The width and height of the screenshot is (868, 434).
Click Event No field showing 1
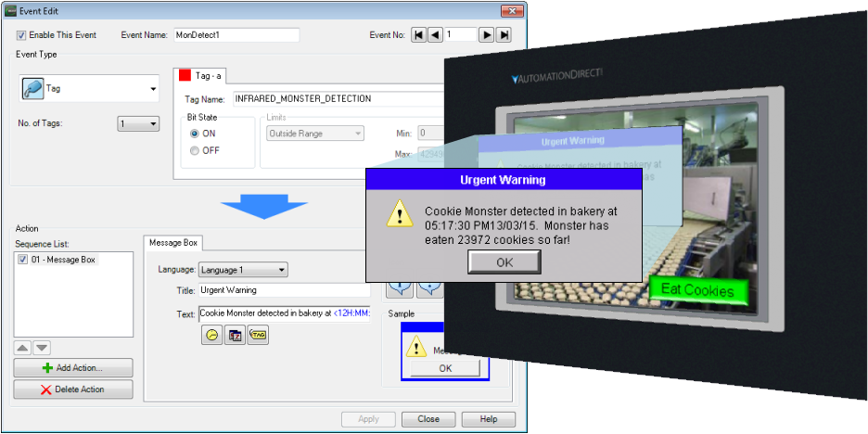[461, 35]
